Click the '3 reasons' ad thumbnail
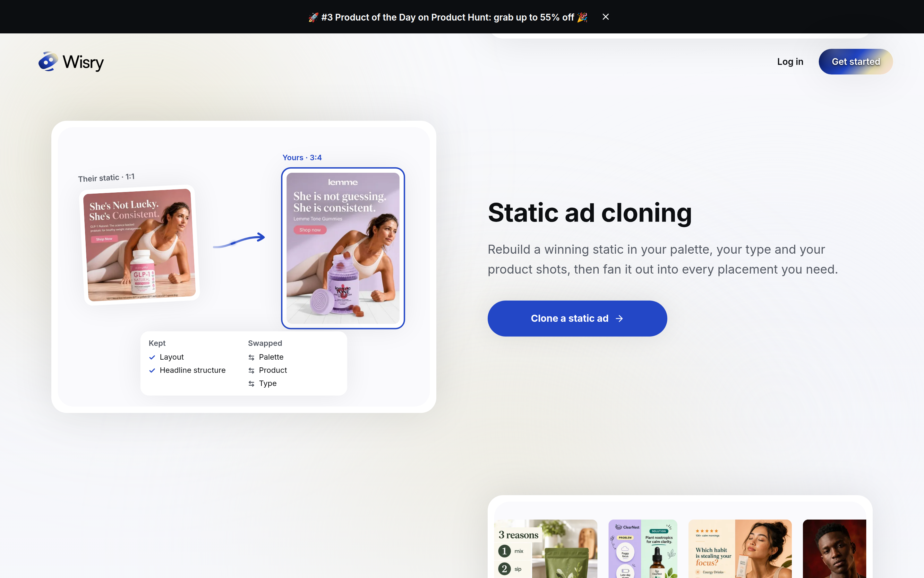The height and width of the screenshot is (578, 924). click(x=546, y=548)
